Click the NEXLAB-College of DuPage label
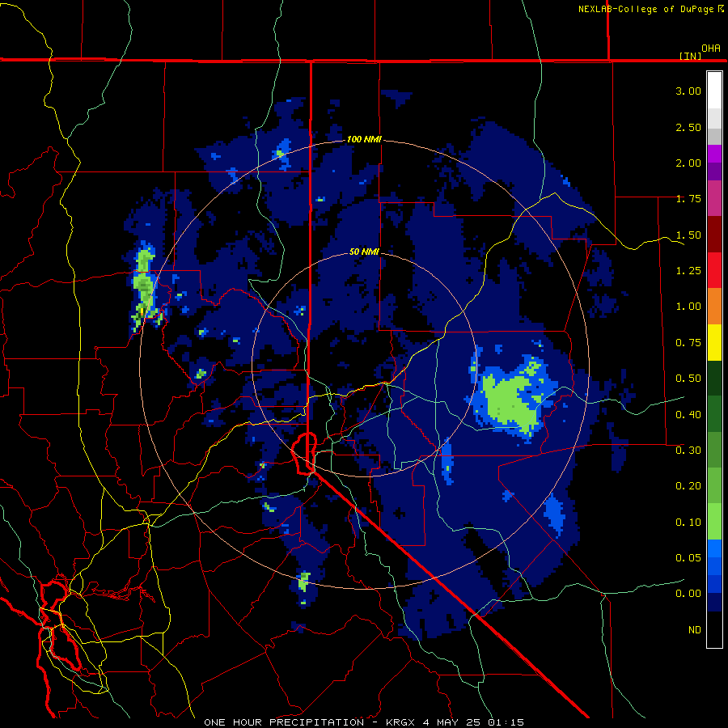This screenshot has height=728, width=728. coord(645,9)
